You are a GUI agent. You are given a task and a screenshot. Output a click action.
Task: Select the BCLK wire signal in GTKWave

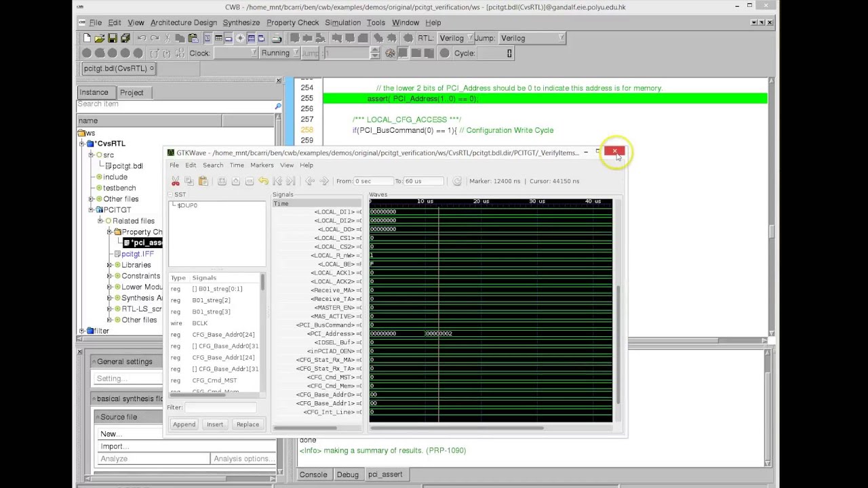[x=199, y=323]
